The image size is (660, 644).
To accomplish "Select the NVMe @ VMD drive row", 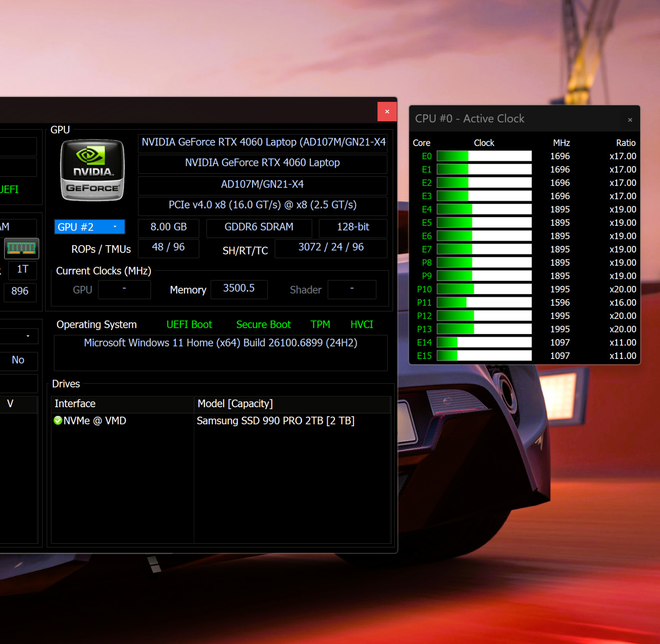I will point(221,421).
